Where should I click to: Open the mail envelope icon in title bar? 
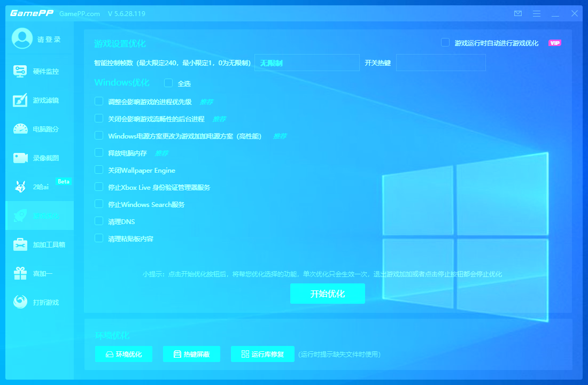pos(517,13)
